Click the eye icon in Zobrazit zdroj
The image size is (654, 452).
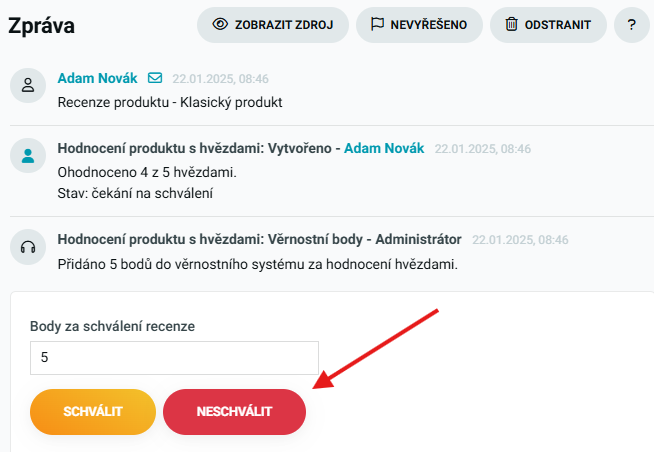[x=220, y=24]
